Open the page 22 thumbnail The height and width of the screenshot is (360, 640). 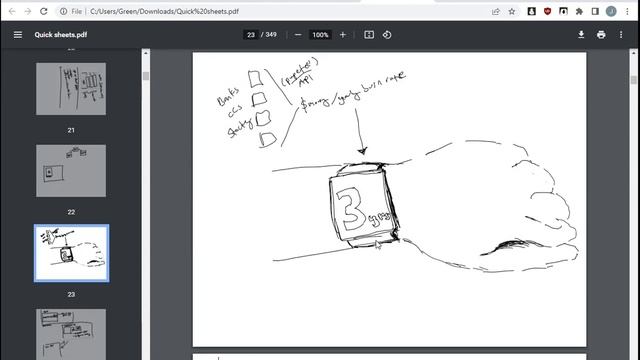click(71, 171)
